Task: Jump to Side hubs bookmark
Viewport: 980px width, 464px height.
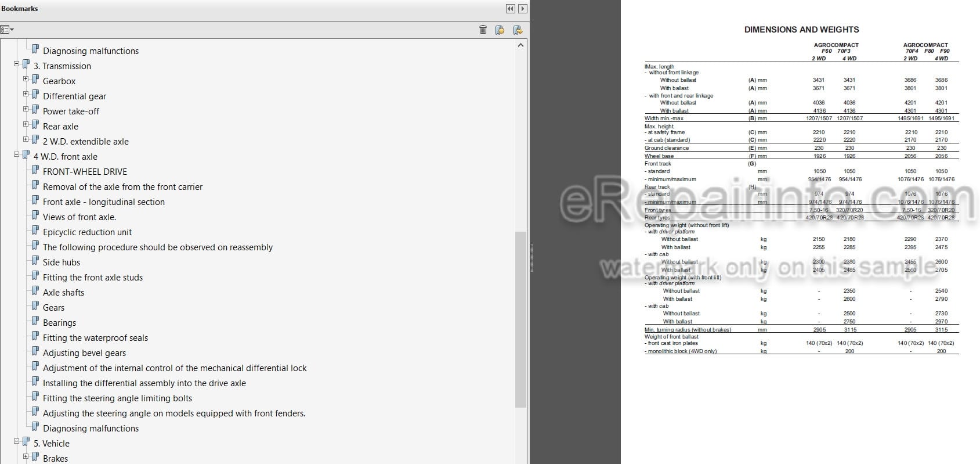Action: 62,262
